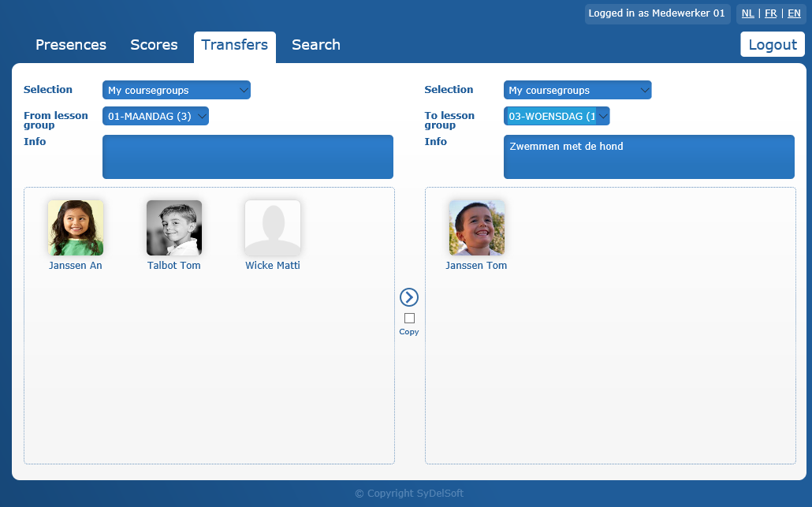Enable the Copy checkbox

pos(409,319)
